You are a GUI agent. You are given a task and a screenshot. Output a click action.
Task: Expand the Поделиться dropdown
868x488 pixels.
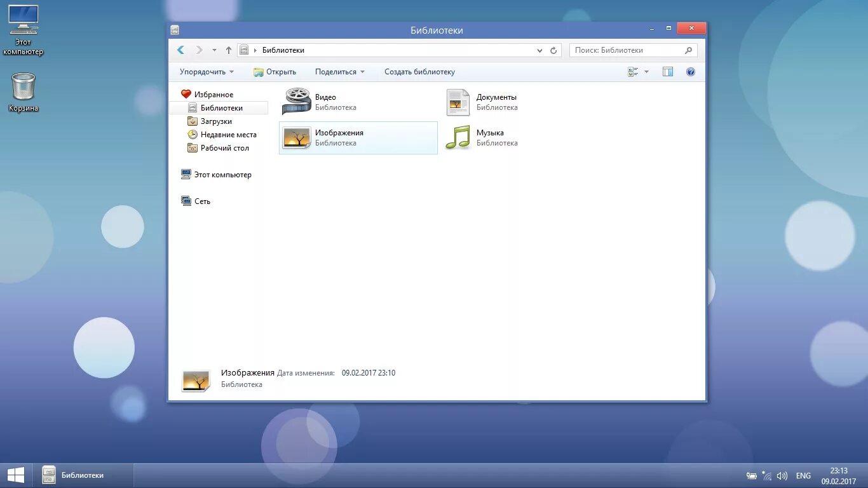[x=362, y=72]
